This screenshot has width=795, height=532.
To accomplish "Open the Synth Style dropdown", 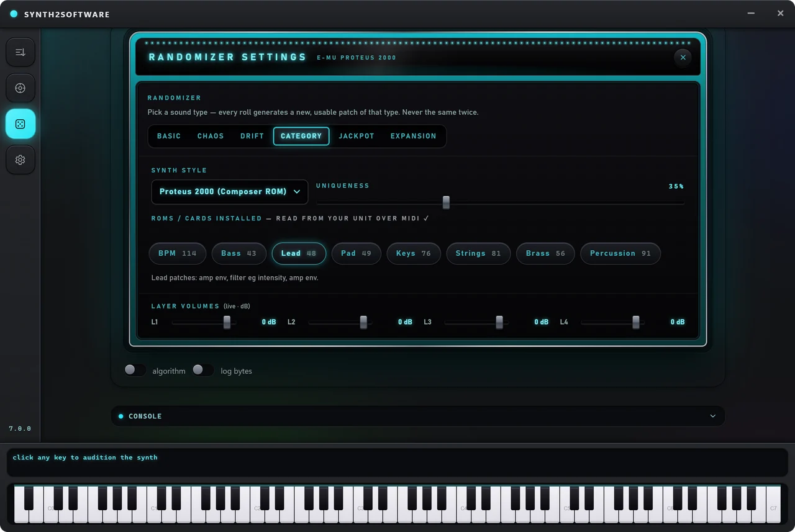I will click(230, 192).
